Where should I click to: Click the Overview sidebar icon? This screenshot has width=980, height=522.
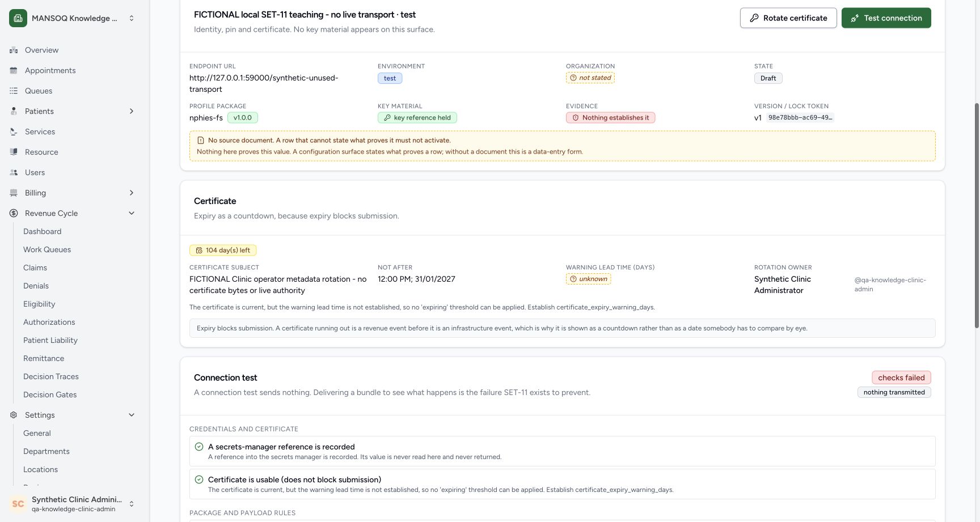[x=14, y=50]
